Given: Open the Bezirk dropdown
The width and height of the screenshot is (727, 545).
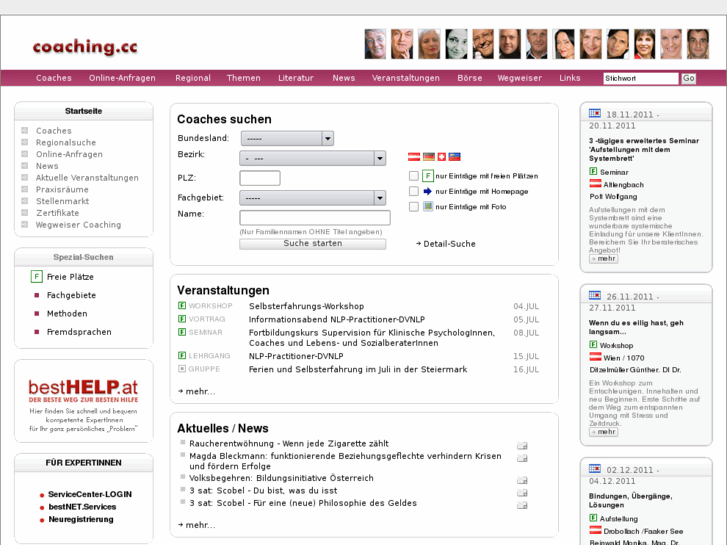Looking at the screenshot, I should (312, 158).
